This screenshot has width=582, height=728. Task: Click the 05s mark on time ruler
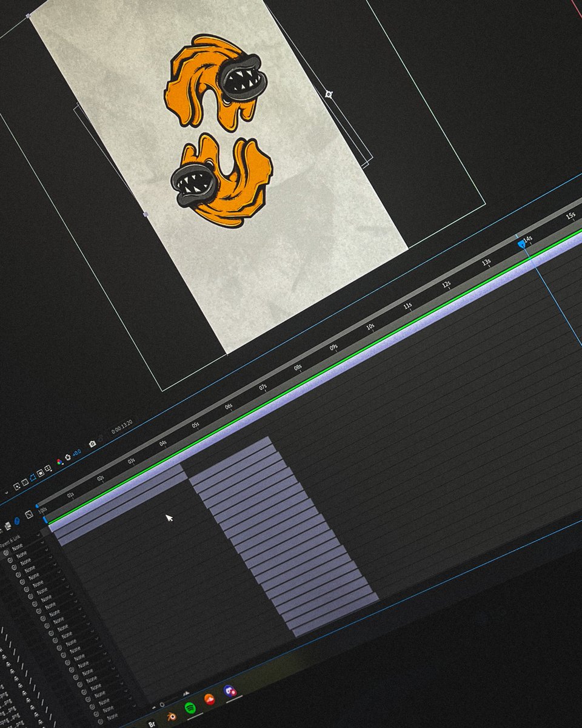pyautogui.click(x=196, y=425)
